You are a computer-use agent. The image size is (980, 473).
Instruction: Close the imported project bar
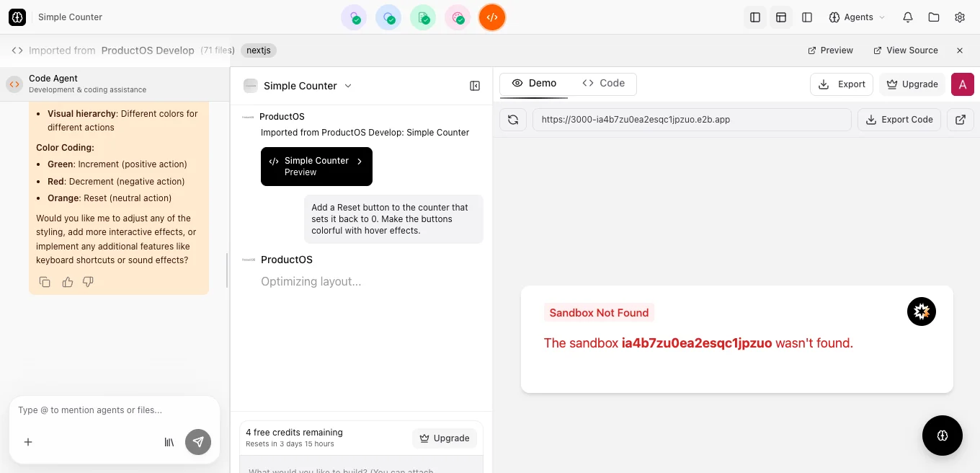pos(960,50)
